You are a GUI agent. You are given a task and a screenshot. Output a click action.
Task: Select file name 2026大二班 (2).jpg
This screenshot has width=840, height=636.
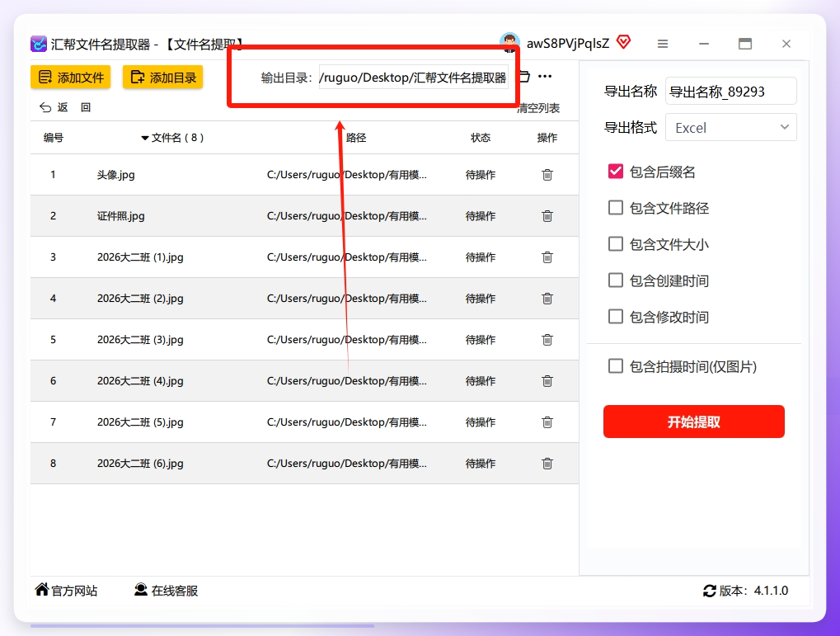tap(140, 299)
